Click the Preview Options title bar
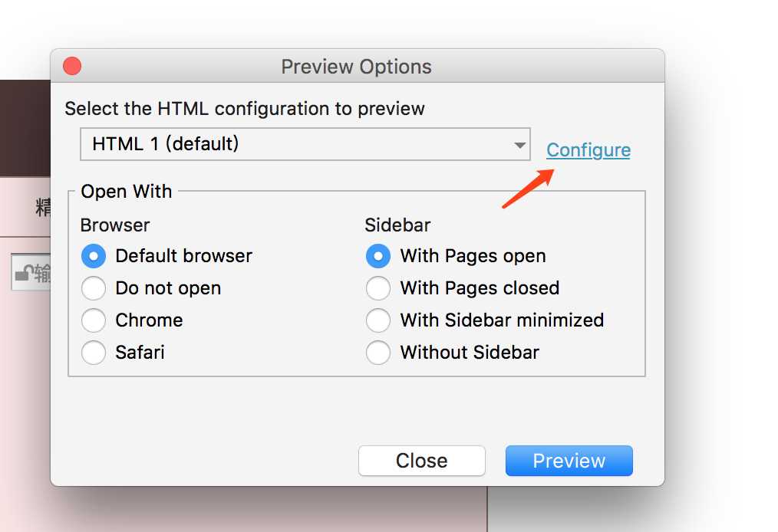778x532 pixels. [358, 66]
